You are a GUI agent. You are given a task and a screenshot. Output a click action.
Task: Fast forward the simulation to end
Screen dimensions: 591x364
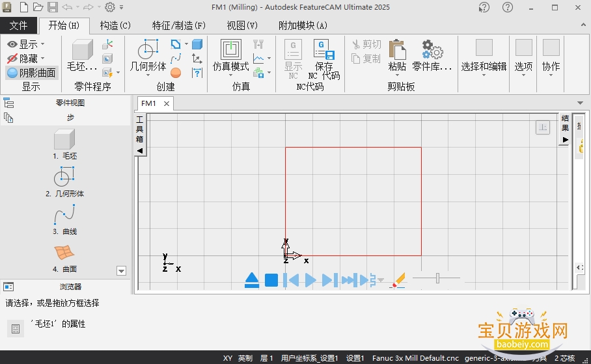pos(350,280)
